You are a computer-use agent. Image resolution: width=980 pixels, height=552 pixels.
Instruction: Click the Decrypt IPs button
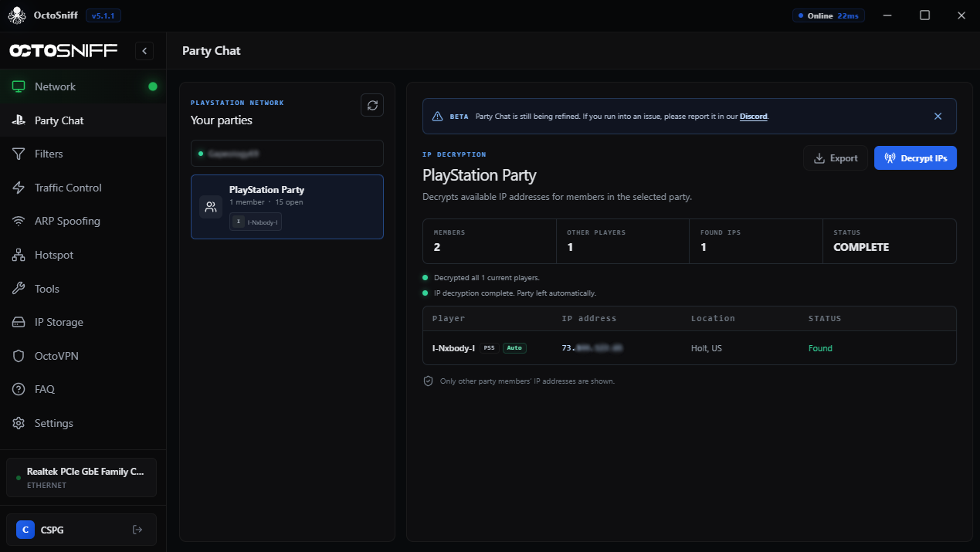click(x=915, y=158)
